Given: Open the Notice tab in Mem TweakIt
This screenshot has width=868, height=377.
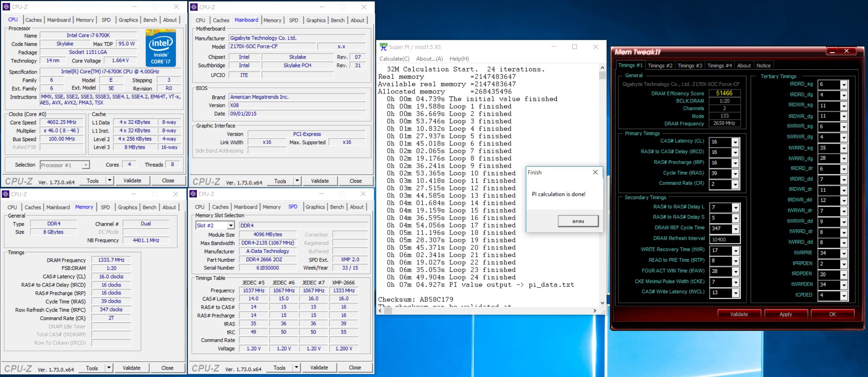Looking at the screenshot, I should click(x=763, y=65).
